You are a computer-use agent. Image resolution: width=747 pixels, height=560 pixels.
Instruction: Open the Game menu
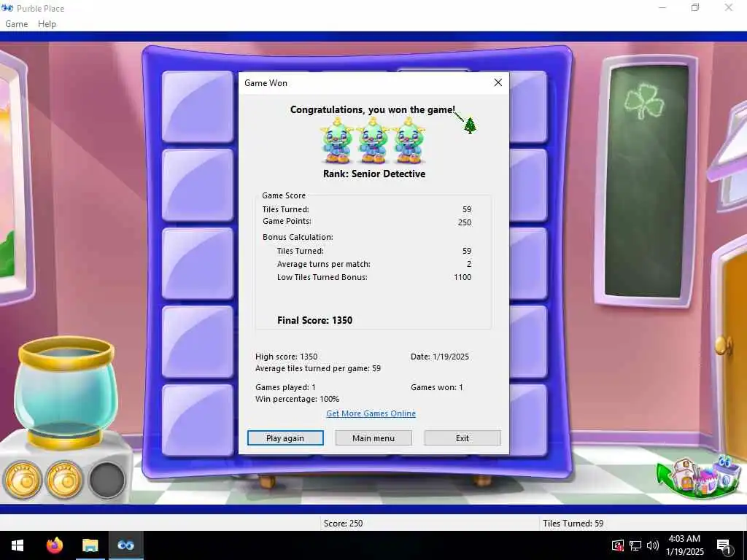tap(16, 24)
